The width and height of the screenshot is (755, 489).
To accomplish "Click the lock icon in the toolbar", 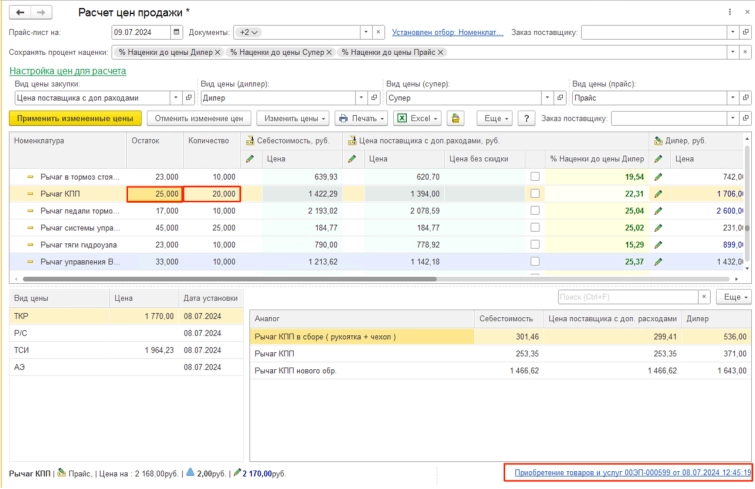I will tap(453, 118).
